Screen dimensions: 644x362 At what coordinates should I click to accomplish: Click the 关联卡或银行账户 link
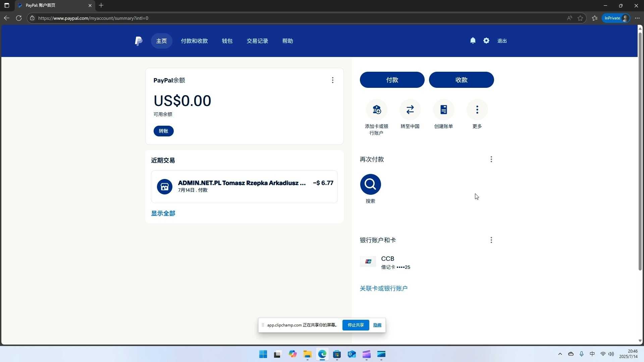(x=383, y=288)
